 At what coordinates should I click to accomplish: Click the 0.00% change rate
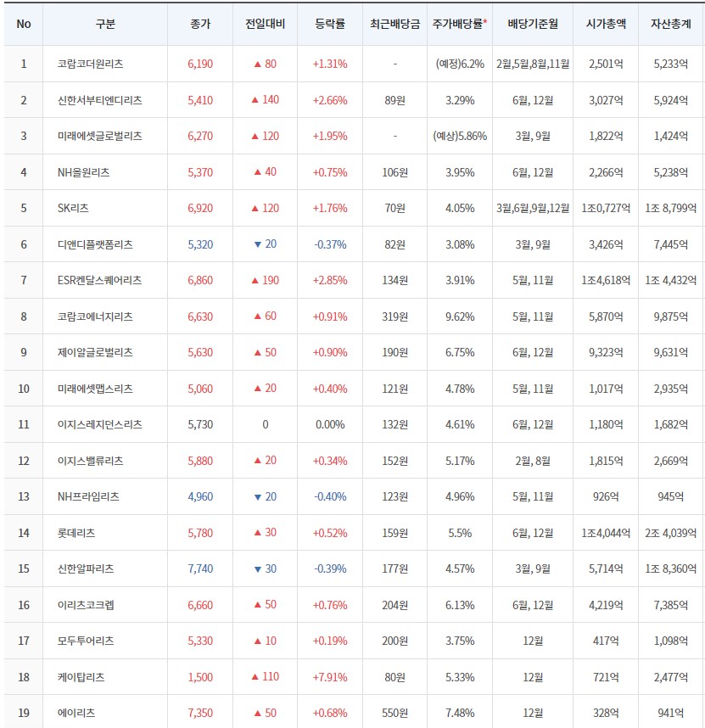tap(330, 424)
